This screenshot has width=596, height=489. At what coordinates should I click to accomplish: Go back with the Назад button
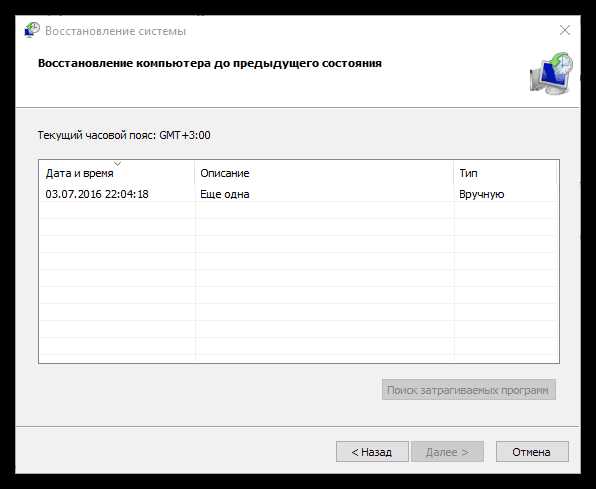[372, 452]
